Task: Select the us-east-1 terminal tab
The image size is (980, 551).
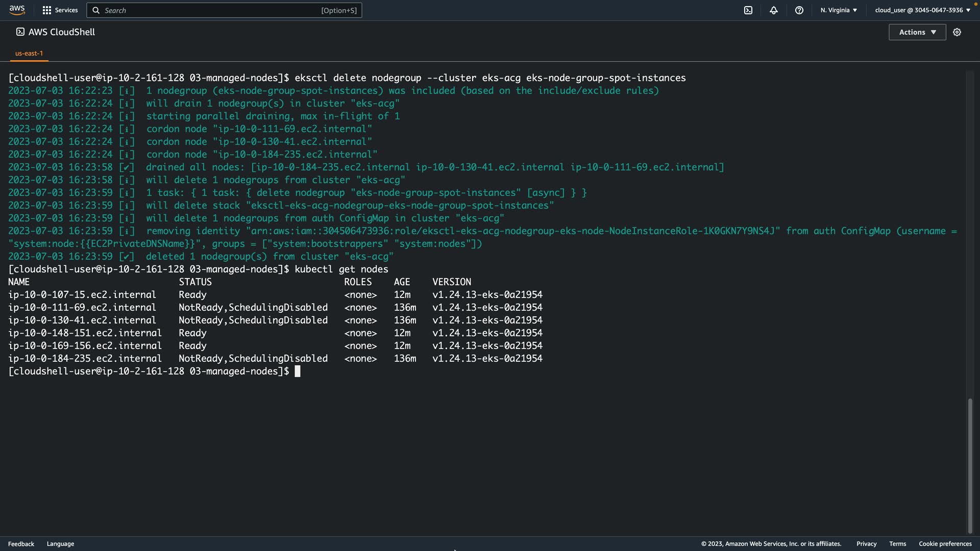Action: pos(29,53)
